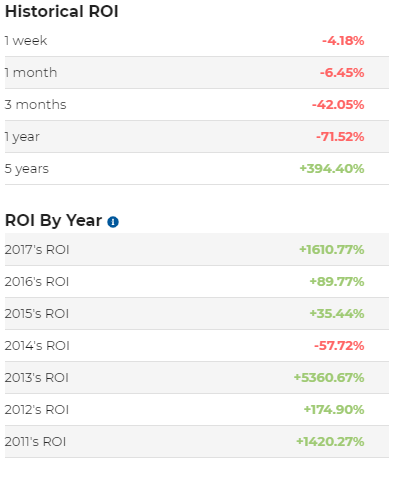Click the -6.45% monthly ROI value
399x479 pixels.
[x=342, y=73]
